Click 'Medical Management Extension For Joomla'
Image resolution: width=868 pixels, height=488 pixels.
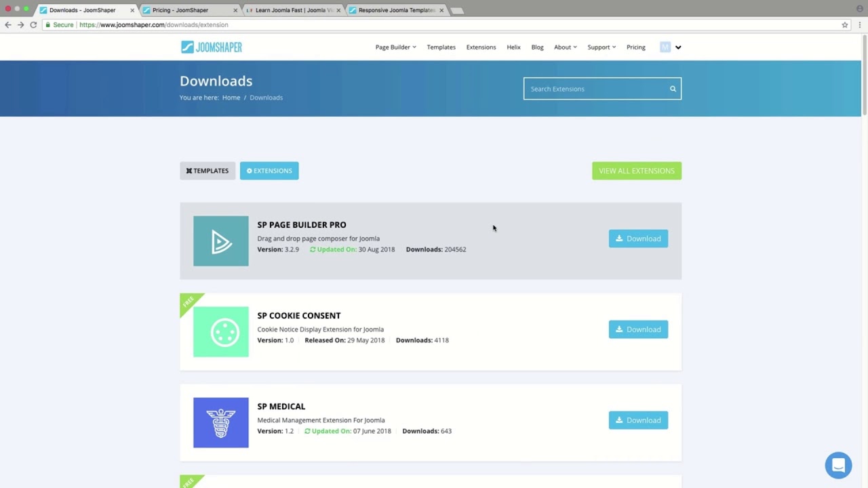click(321, 420)
